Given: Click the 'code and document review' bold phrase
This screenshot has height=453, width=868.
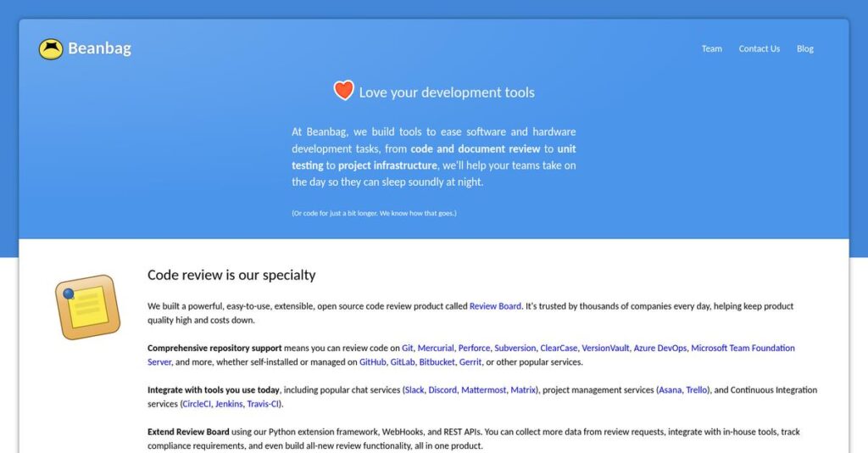Looking at the screenshot, I should point(475,149).
